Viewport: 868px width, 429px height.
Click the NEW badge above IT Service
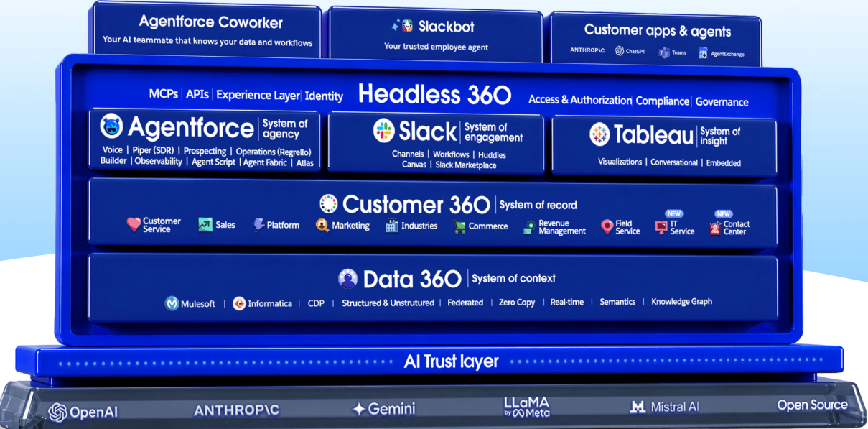pos(674,214)
